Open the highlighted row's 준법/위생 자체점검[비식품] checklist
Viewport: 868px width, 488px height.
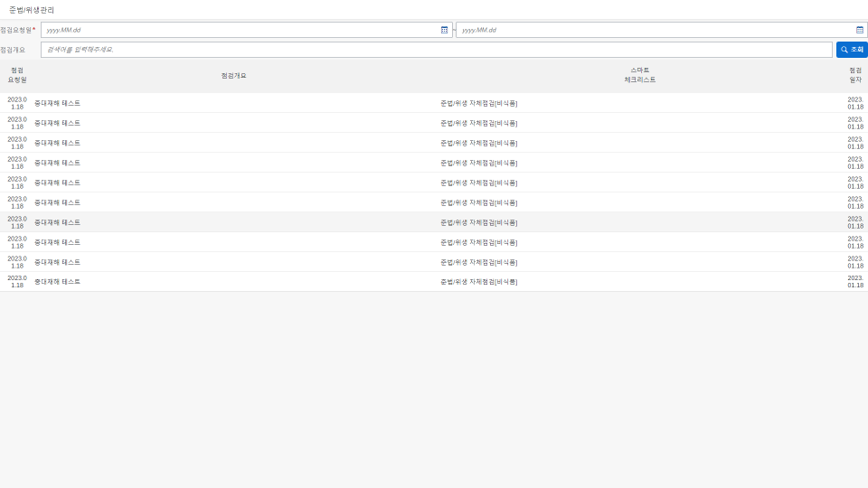pyautogui.click(x=478, y=222)
